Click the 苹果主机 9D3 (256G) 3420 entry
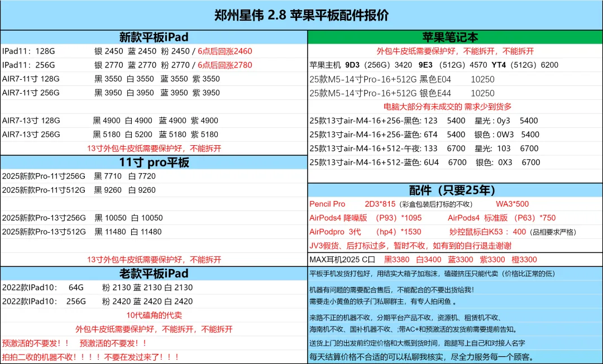 tap(360, 65)
